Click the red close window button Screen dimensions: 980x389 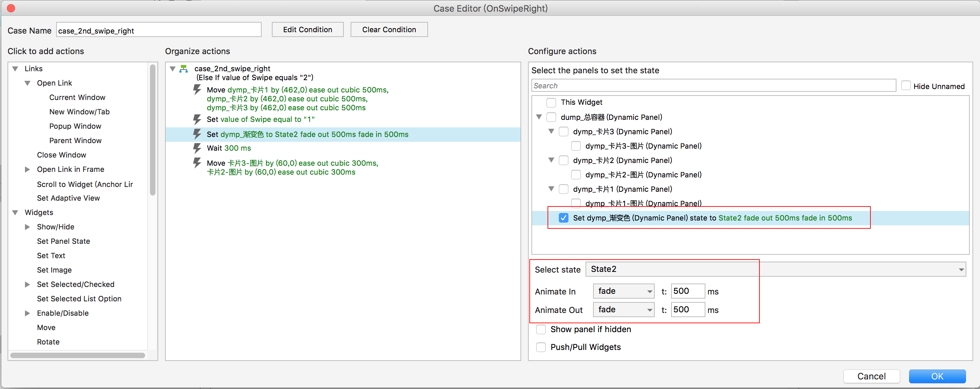[11, 8]
